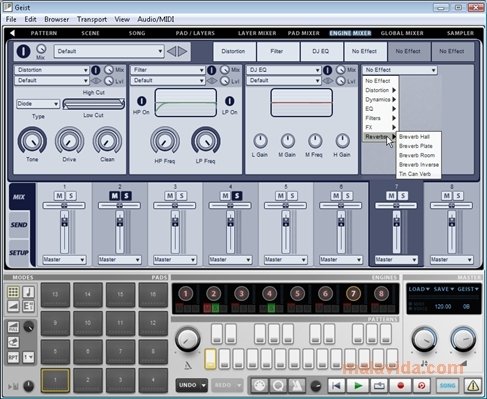Select the velocity ramp pad mode icon

pyautogui.click(x=13, y=306)
